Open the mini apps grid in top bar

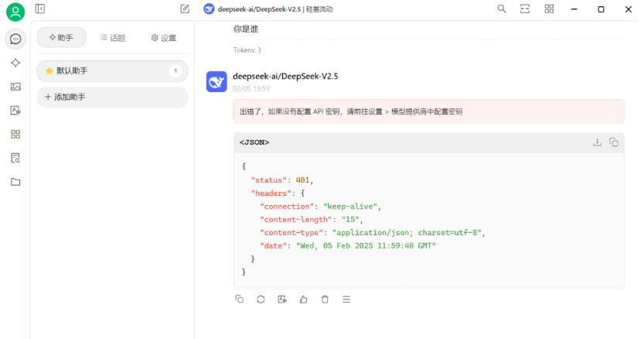click(549, 9)
